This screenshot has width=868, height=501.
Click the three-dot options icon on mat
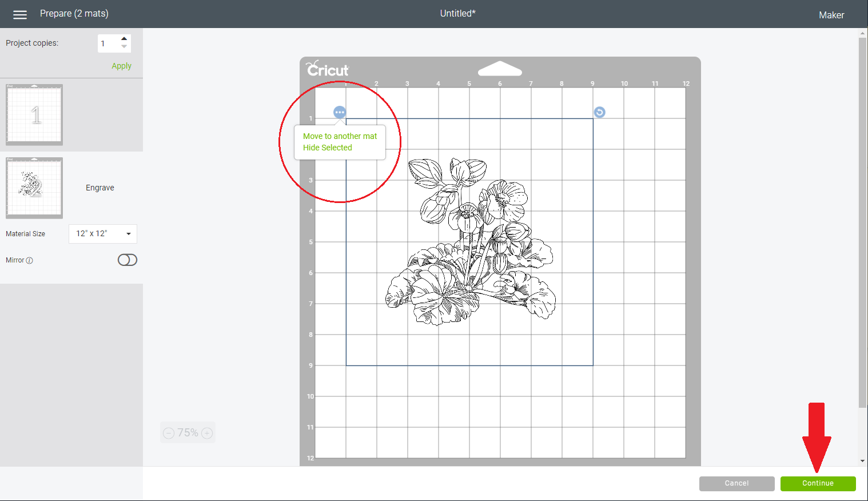click(x=340, y=112)
